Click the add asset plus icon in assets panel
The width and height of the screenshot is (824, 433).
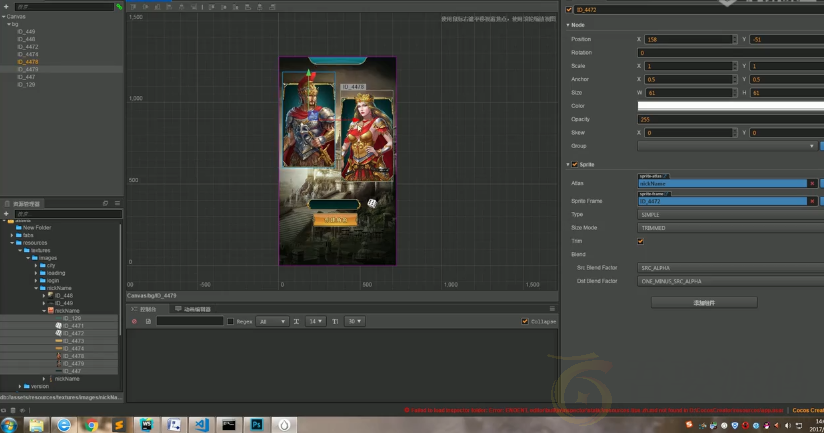(x=5, y=213)
